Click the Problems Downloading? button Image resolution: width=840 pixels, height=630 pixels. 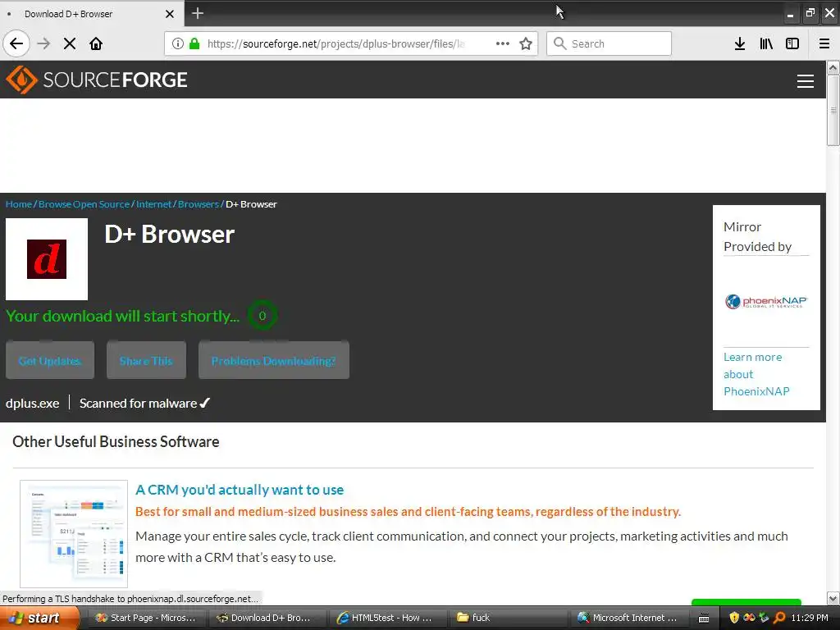[274, 361]
